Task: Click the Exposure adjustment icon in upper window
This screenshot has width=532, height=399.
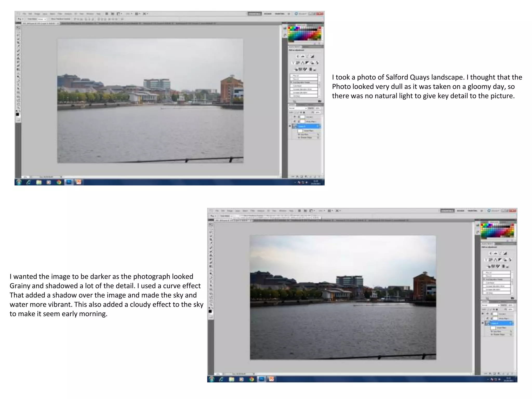Action: [x=312, y=56]
